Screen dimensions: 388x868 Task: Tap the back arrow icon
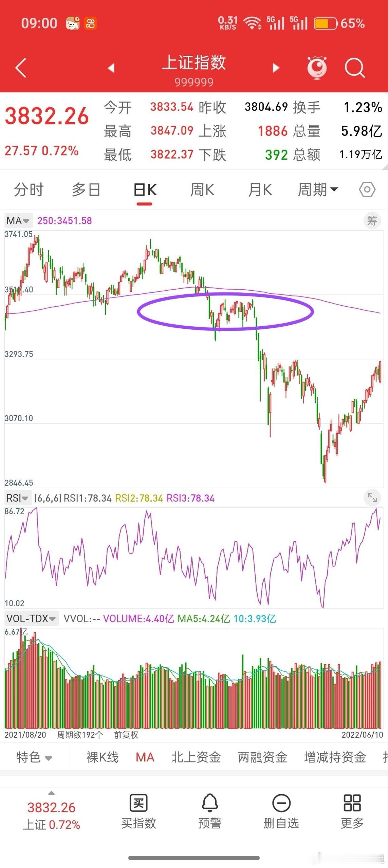tap(21, 68)
